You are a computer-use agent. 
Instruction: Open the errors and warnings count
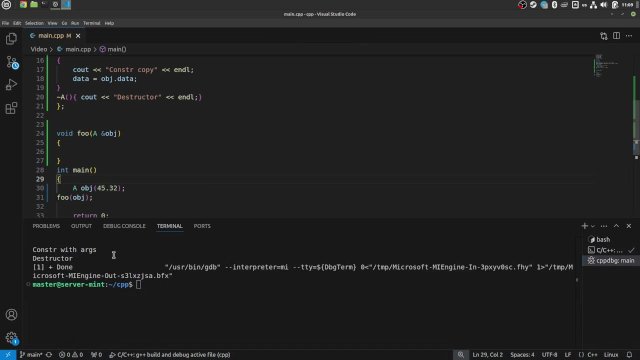[71, 355]
